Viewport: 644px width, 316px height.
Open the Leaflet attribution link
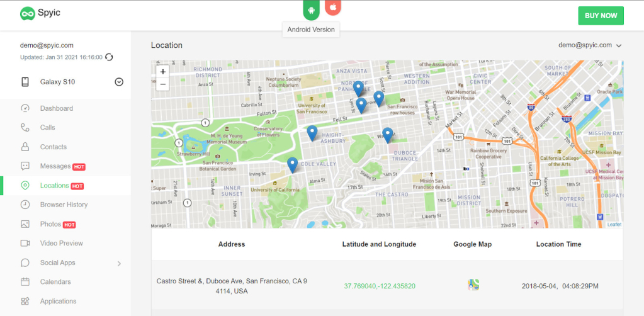615,224
